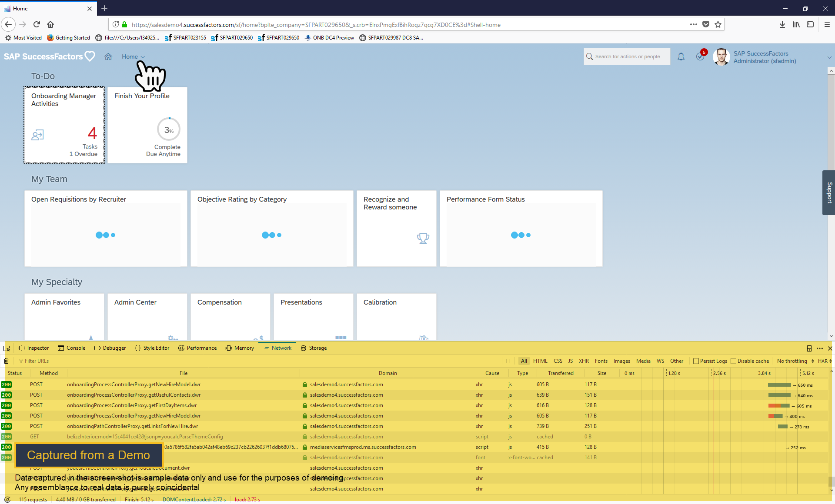The width and height of the screenshot is (835, 504).
Task: Toggle the devtools dock side icon
Action: (x=809, y=348)
